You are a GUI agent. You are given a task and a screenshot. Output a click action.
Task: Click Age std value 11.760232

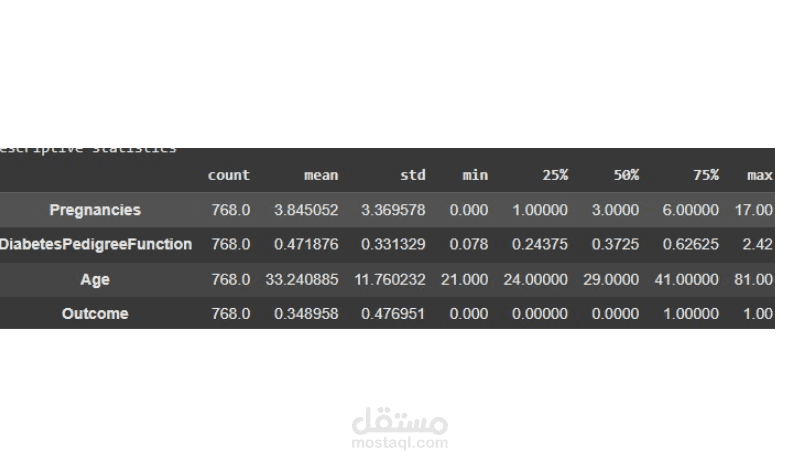coord(390,279)
